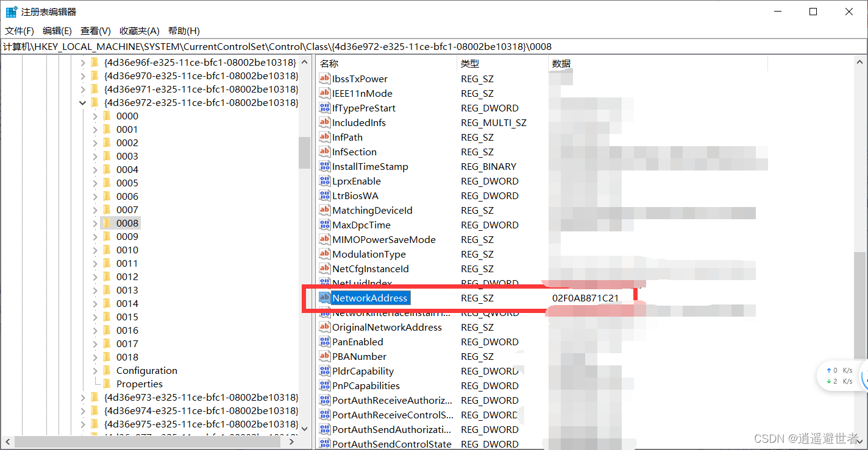Collapse the {4d36e972-e325-11ce-bfc1-08002be10318} key
The image size is (868, 450).
83,102
